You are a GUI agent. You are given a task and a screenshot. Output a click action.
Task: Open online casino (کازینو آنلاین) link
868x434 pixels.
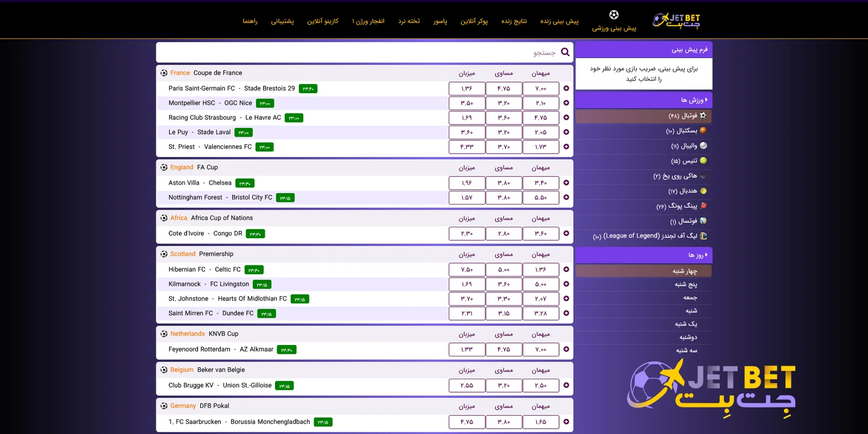tap(323, 21)
